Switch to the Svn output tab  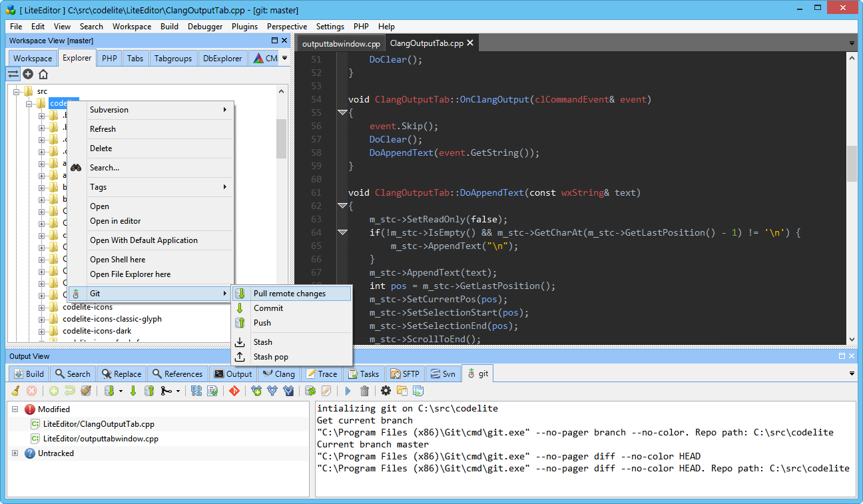pyautogui.click(x=443, y=374)
